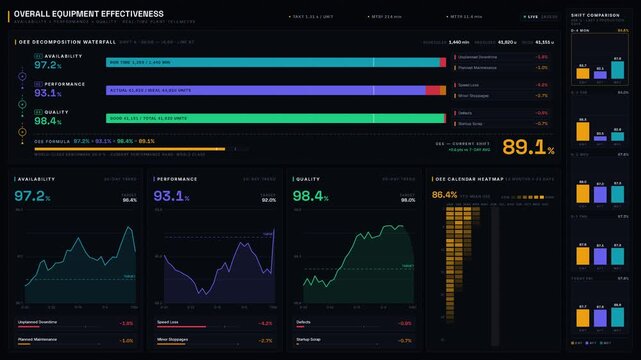Select the Quality badge icon beside its label

coord(38,112)
